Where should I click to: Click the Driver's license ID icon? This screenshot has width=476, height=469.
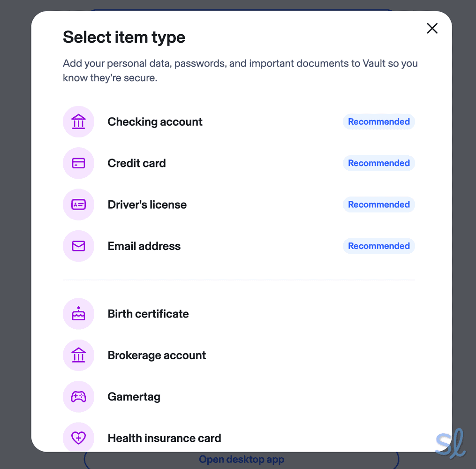point(78,204)
